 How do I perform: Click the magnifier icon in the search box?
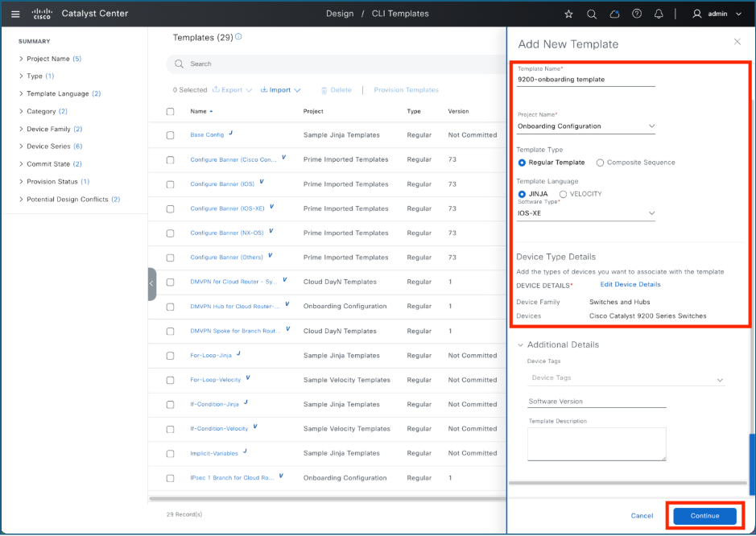(179, 64)
